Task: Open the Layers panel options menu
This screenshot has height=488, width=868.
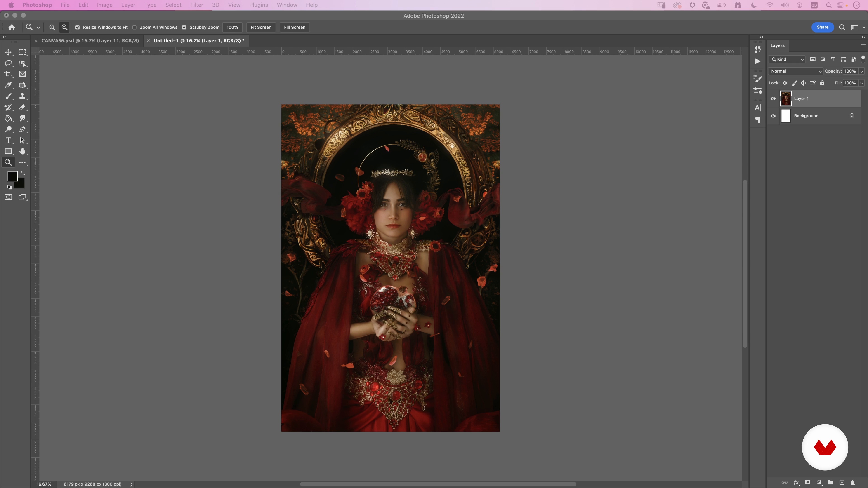Action: tap(863, 45)
